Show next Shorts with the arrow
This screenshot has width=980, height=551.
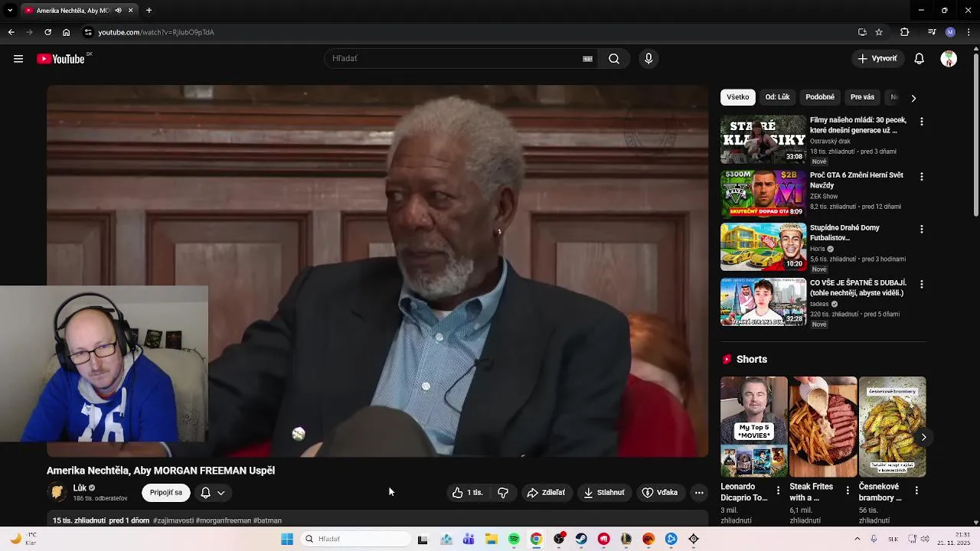tap(923, 437)
